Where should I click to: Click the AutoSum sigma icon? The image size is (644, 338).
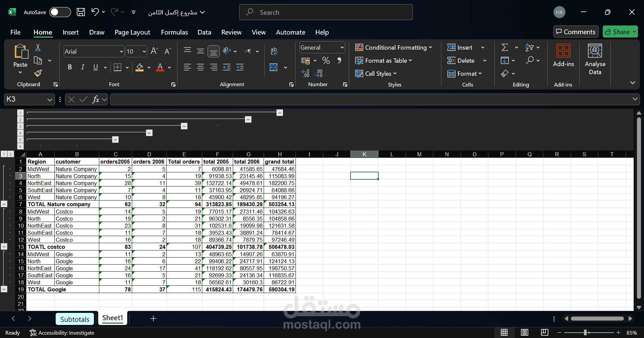click(x=505, y=47)
